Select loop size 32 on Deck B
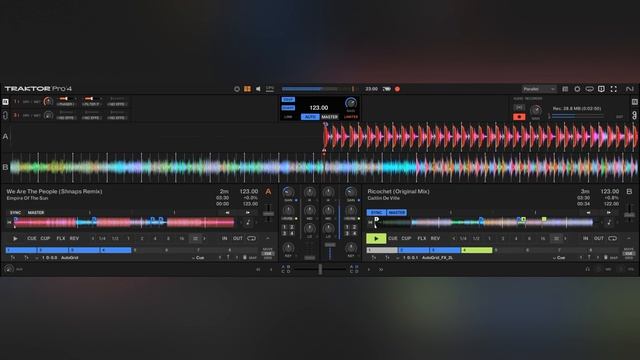 [x=556, y=238]
